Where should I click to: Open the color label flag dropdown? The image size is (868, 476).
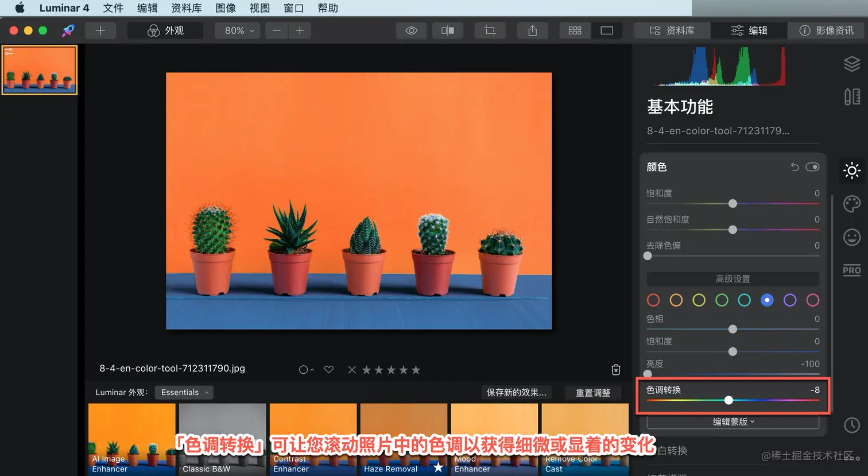307,370
